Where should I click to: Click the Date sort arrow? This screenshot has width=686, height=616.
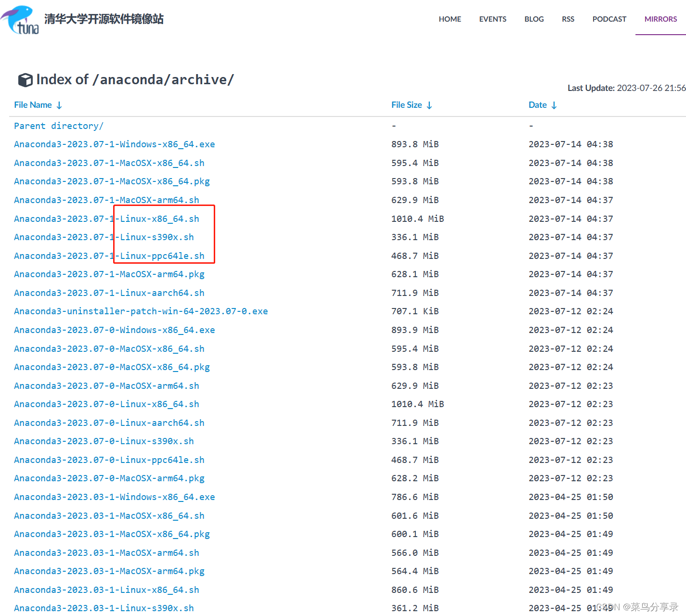coord(554,105)
